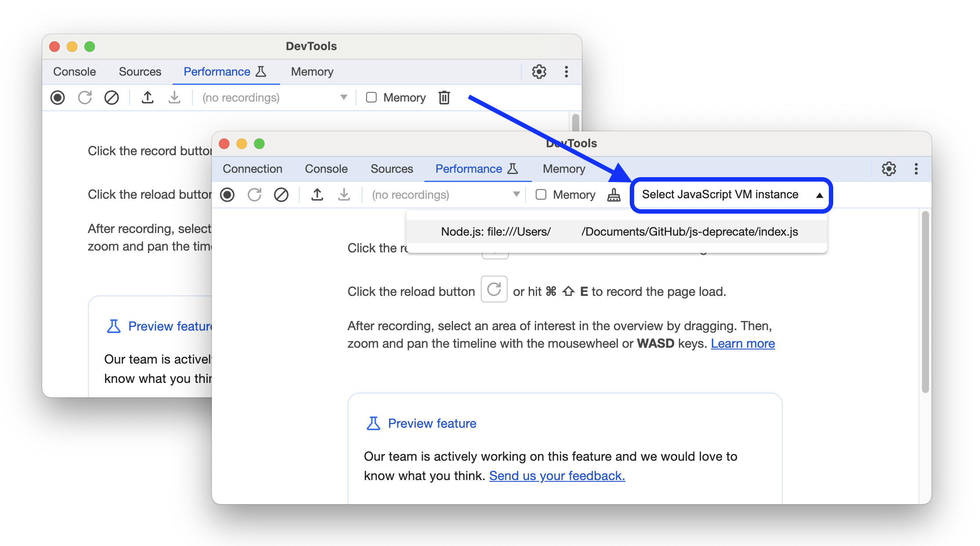Screen dimensions: 980x546
Task: Click the reload/record page load button
Action: pyautogui.click(x=254, y=195)
